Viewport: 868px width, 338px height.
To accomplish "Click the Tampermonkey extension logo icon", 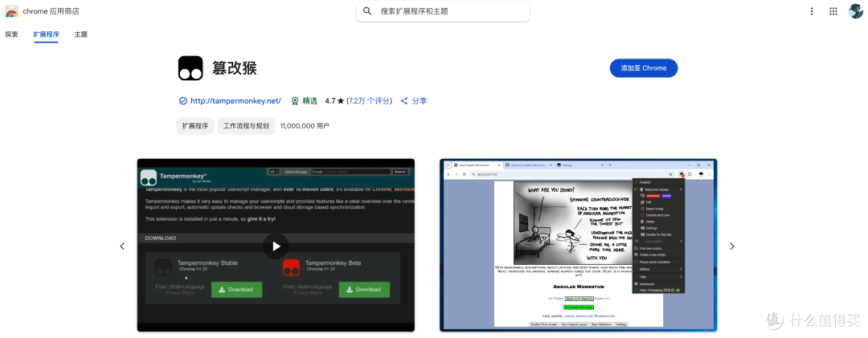I will tap(190, 68).
